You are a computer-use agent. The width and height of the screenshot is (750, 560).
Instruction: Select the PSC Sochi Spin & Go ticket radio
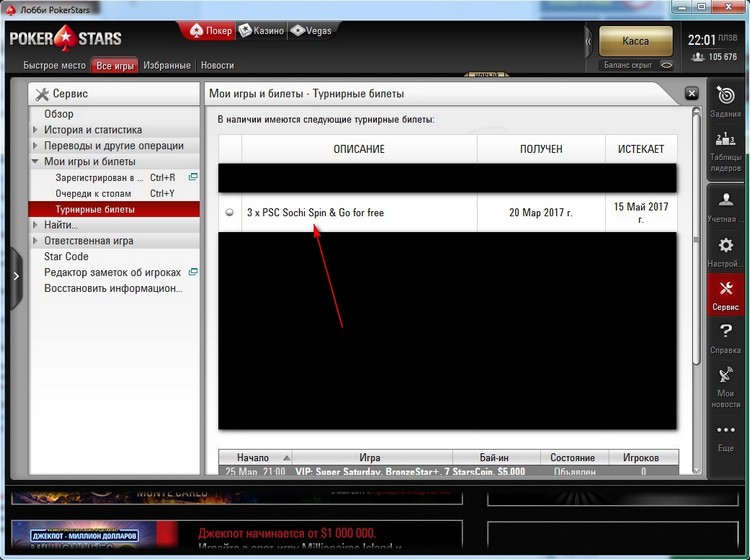[x=230, y=212]
